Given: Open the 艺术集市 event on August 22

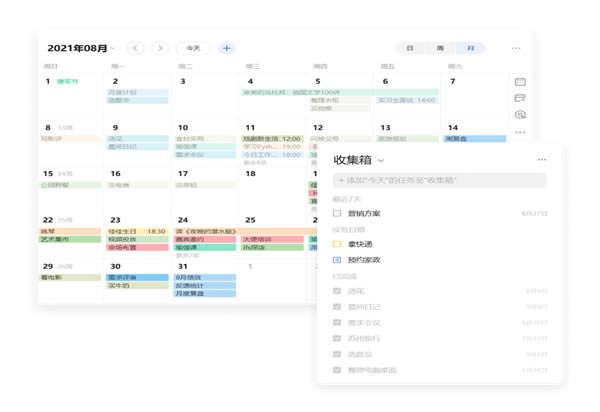Looking at the screenshot, I should 70,239.
